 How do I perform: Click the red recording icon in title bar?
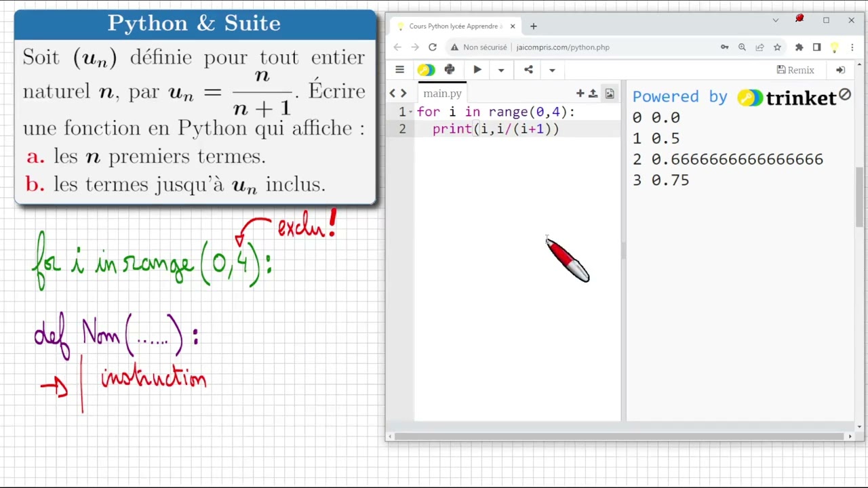800,19
